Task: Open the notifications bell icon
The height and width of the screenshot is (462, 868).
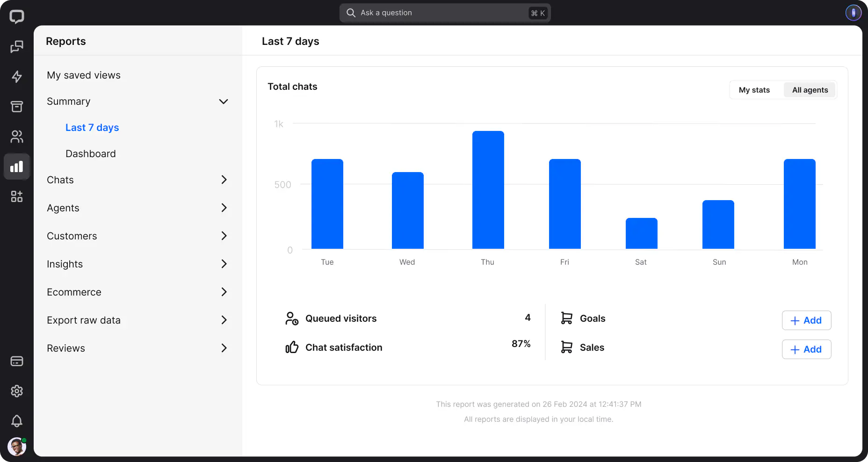Action: pos(17,421)
